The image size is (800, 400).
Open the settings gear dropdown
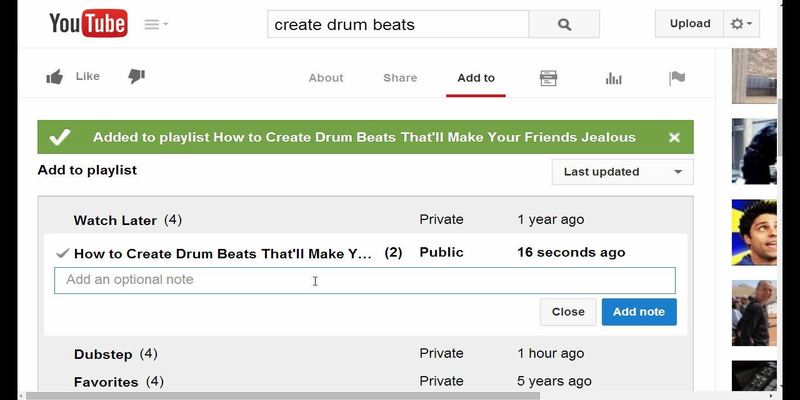click(x=743, y=24)
